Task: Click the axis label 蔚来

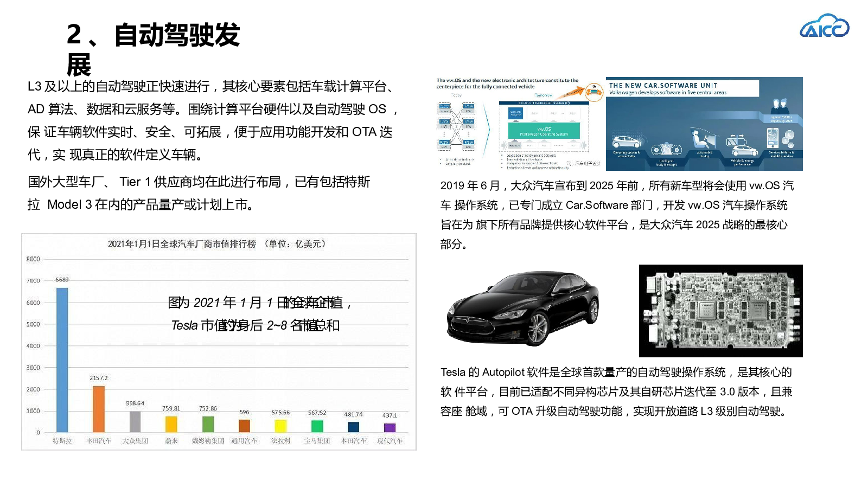Action: coord(171,441)
